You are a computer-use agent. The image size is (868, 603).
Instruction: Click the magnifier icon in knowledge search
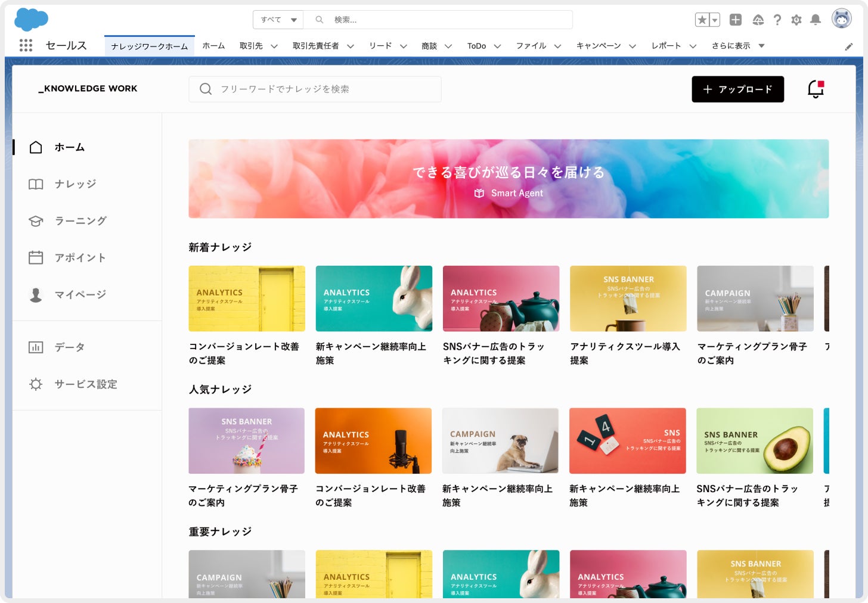[206, 89]
